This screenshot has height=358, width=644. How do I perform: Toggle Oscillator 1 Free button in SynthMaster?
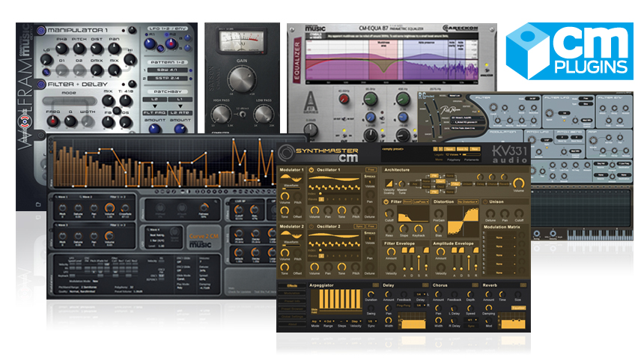[x=371, y=169]
